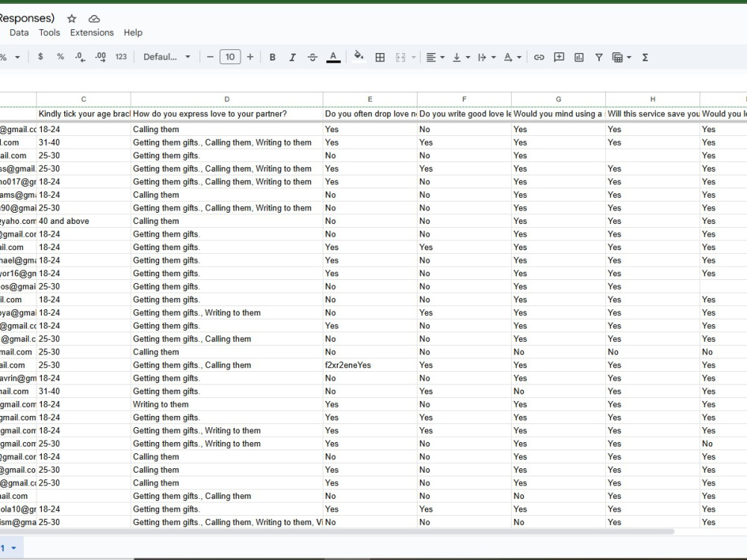Toggle bold formatting
Viewport: 747px width, 560px height.
click(x=273, y=57)
